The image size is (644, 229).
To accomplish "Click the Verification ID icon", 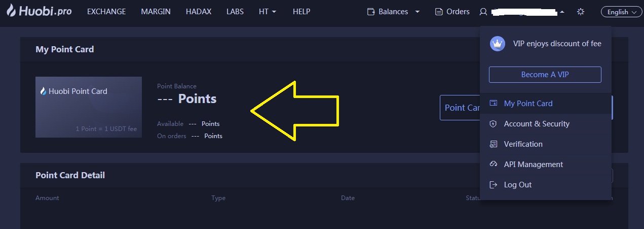I will pyautogui.click(x=493, y=144).
